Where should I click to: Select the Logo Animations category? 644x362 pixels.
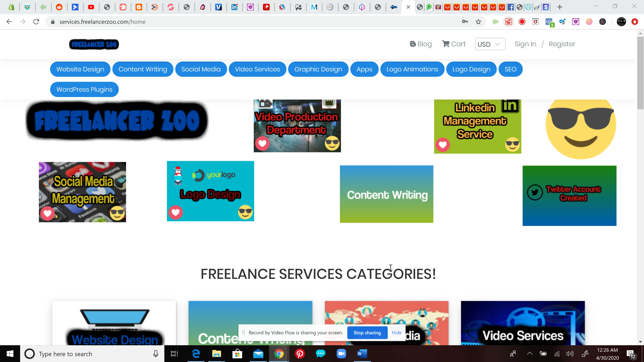tap(412, 69)
